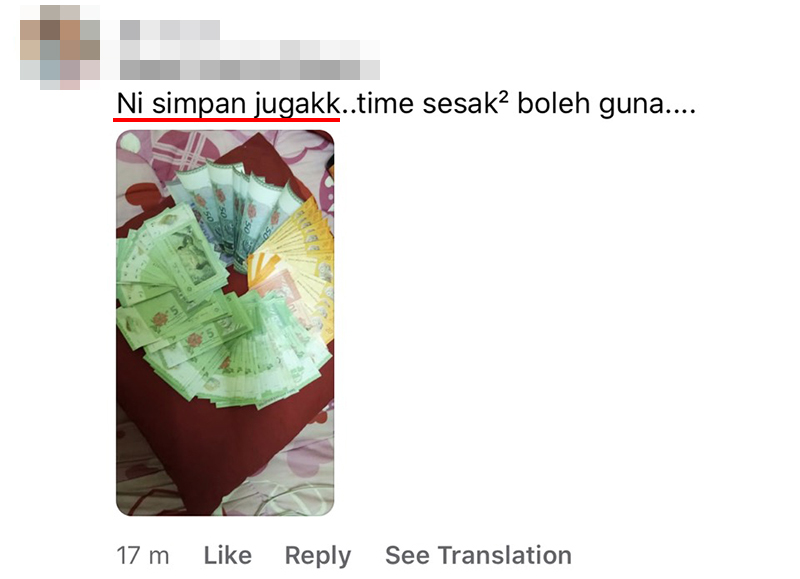
Task: Open the blurred commenter name at top
Action: 170,30
